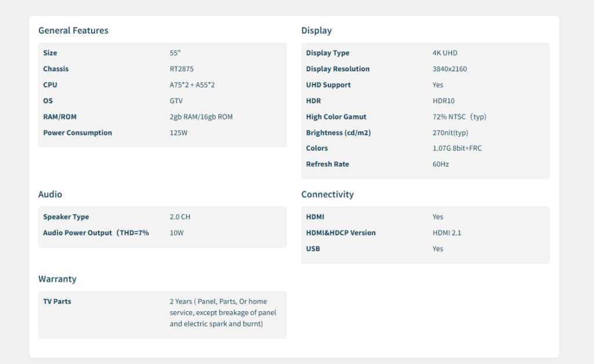
Task: Click the Display Type 4K UHD value
Action: tap(445, 53)
